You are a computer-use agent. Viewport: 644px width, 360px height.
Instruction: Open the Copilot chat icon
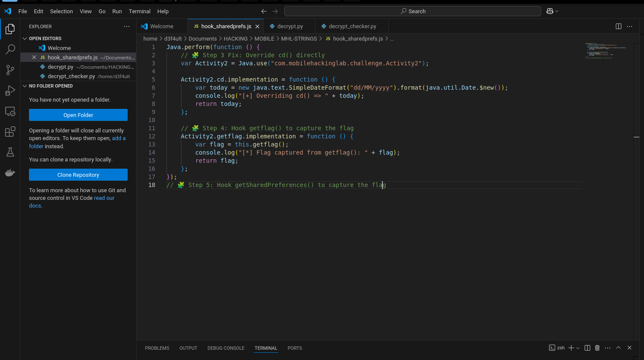click(x=550, y=11)
